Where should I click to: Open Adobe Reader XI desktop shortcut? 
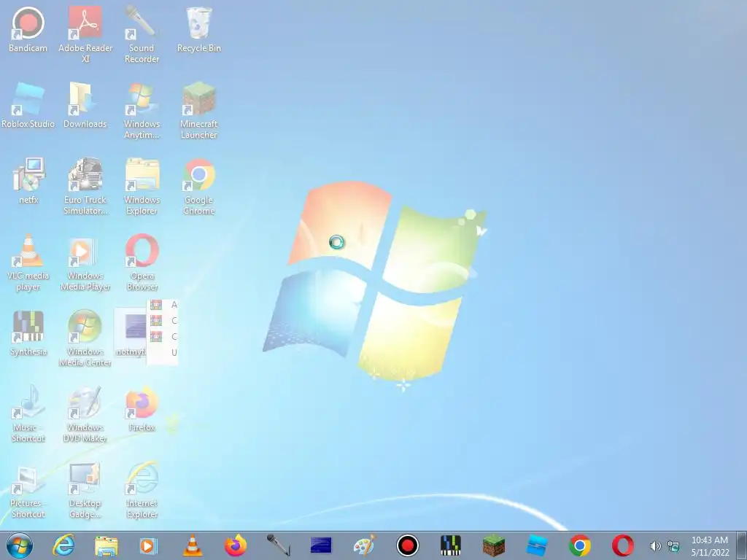[85, 34]
